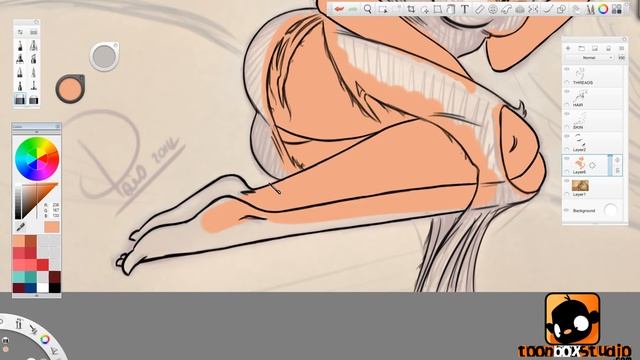
Task: Select the Layer1 photo thumbnail
Action: click(580, 186)
